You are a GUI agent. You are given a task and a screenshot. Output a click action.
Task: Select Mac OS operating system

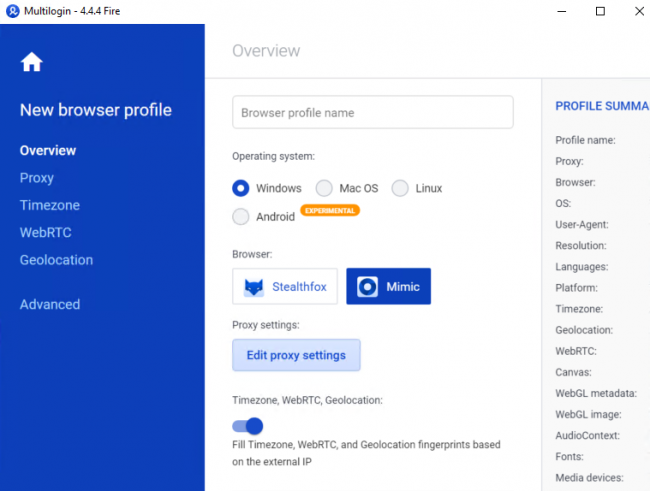coord(324,188)
